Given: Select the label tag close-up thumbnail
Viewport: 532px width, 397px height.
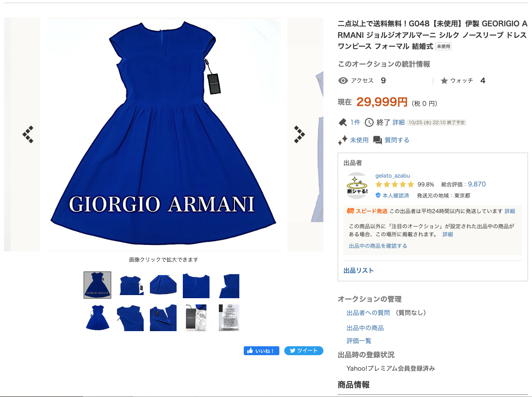Looking at the screenshot, I should tap(196, 317).
